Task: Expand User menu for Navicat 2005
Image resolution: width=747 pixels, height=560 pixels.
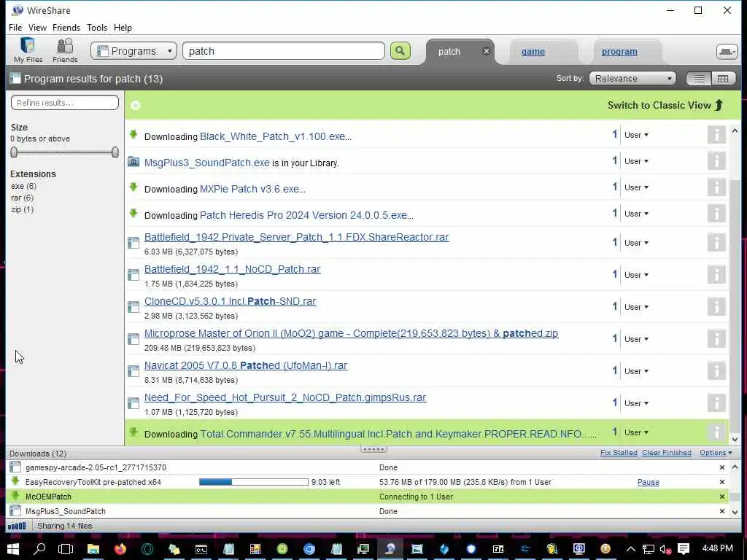Action: coord(636,371)
